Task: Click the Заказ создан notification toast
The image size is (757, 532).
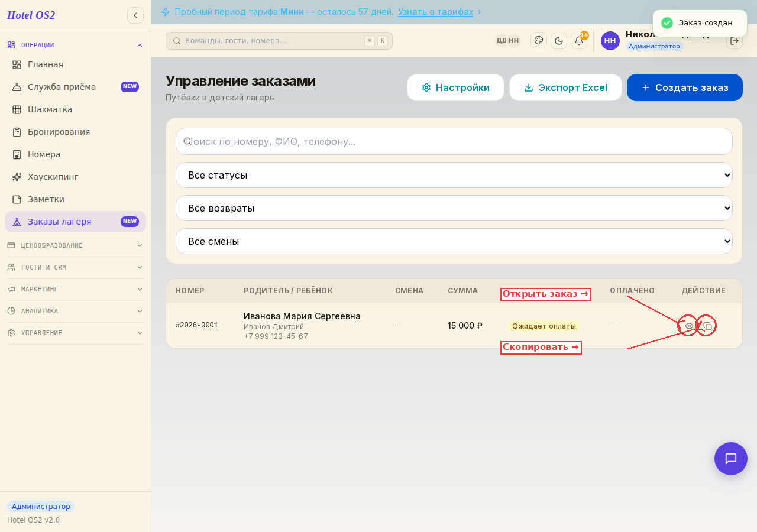Action: pyautogui.click(x=700, y=23)
